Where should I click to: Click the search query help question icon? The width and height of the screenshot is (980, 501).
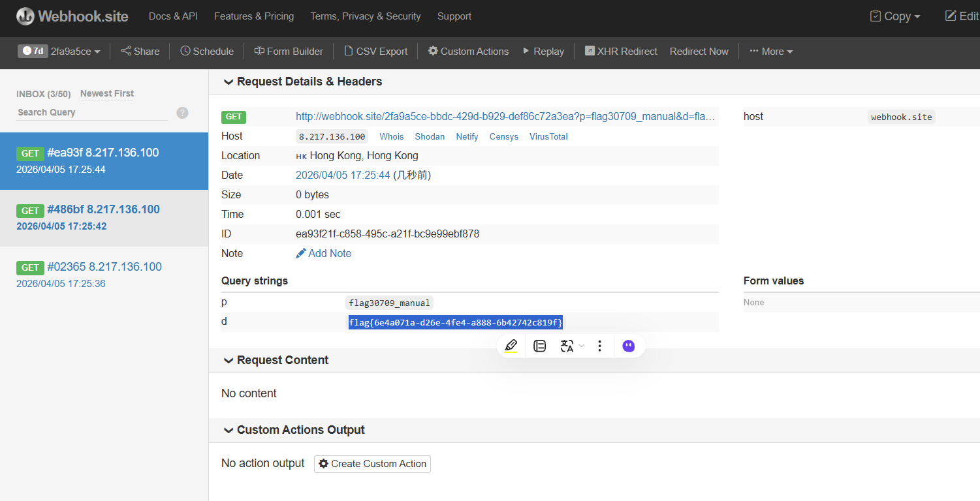[182, 113]
